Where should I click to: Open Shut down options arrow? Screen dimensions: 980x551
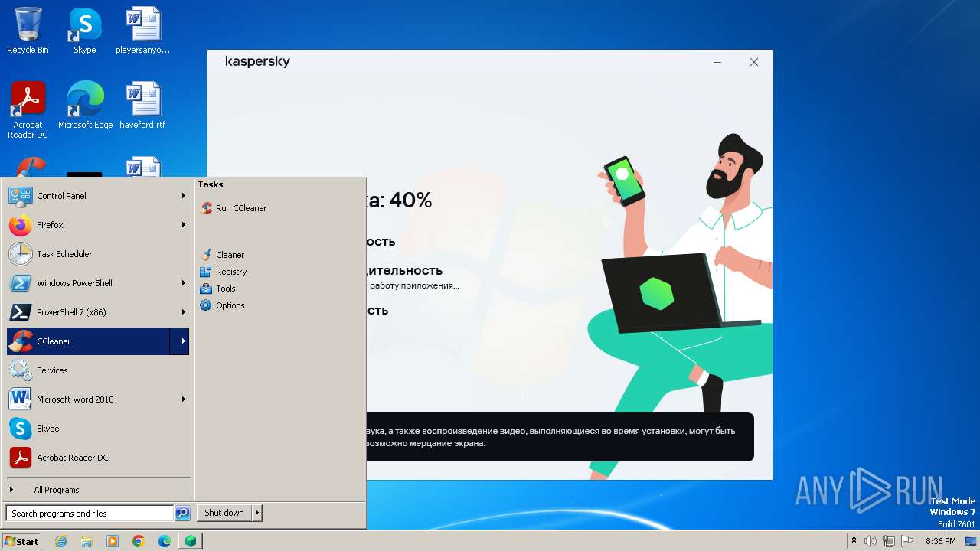coord(257,513)
